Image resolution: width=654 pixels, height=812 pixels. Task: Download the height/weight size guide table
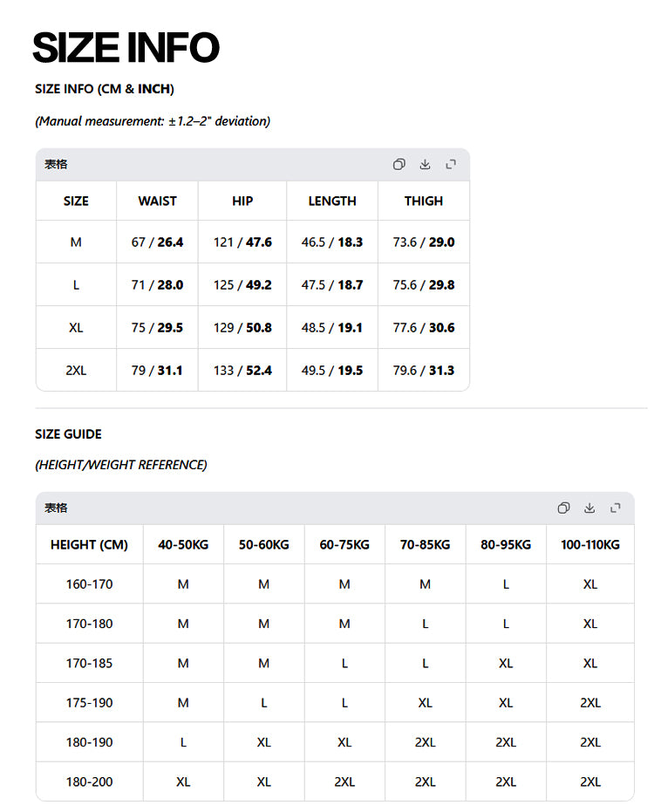coord(589,508)
